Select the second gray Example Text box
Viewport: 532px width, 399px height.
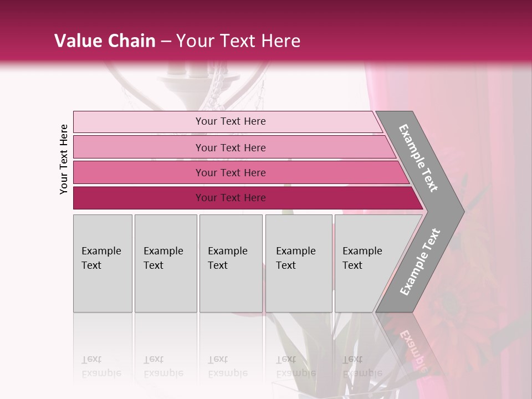pos(166,263)
